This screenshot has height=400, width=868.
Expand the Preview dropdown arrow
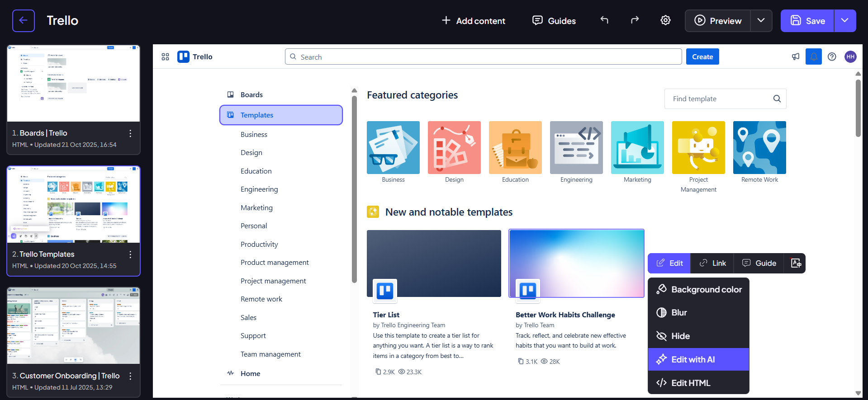click(x=761, y=21)
